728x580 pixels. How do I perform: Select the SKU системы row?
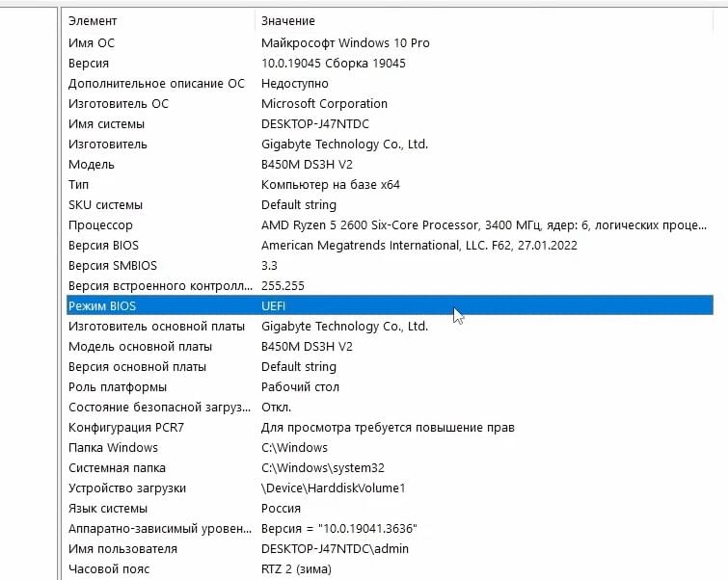tap(390, 205)
